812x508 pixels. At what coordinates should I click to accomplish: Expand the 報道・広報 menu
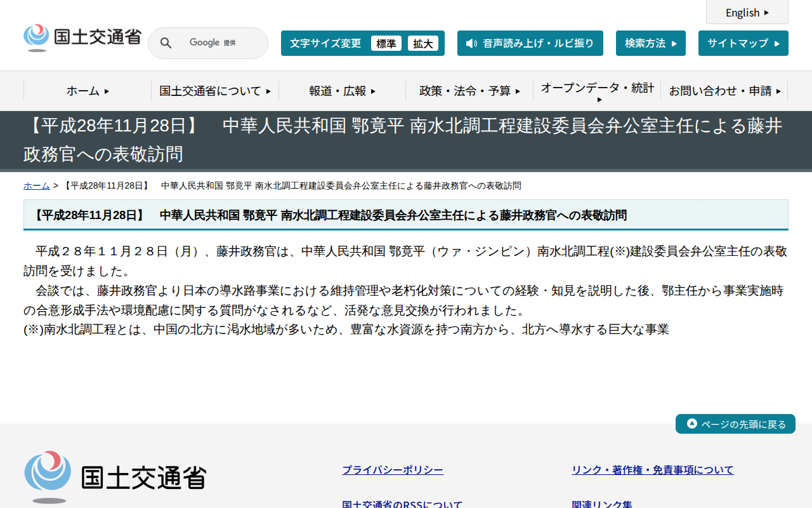(x=341, y=91)
